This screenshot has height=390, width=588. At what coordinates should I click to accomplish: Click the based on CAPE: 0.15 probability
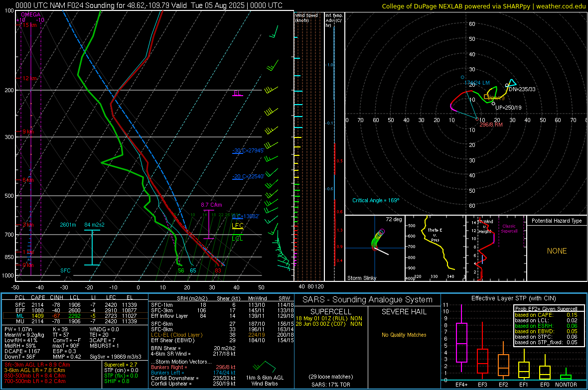[546, 315]
